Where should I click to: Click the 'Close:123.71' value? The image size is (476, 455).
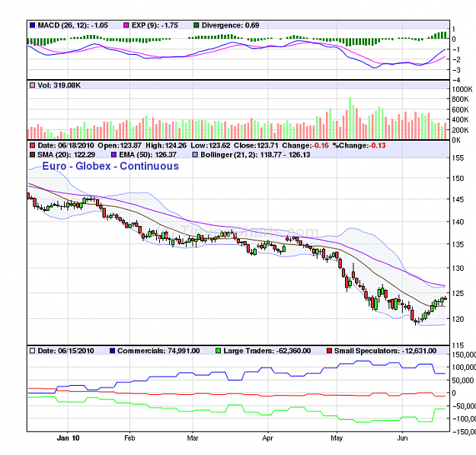tap(256, 145)
